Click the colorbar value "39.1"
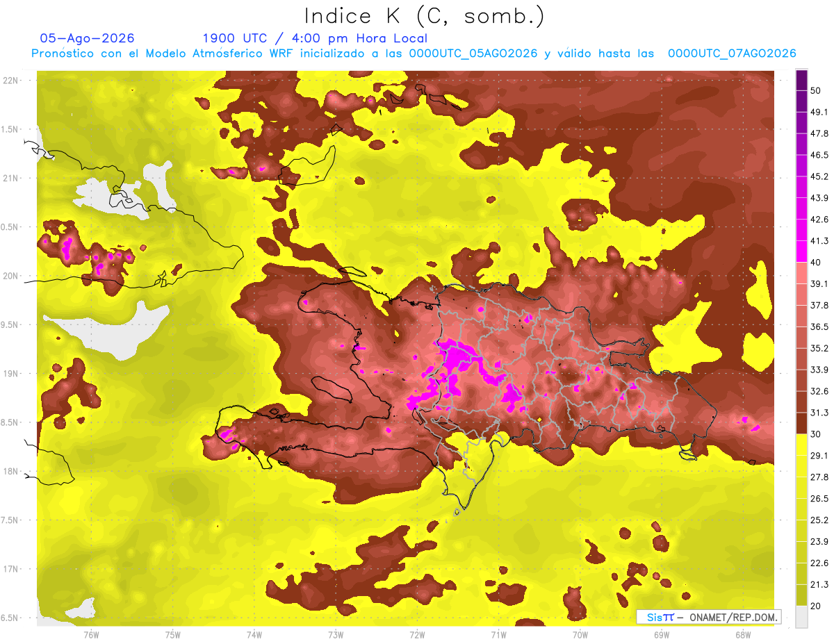This screenshot has width=834, height=644. coord(819,283)
